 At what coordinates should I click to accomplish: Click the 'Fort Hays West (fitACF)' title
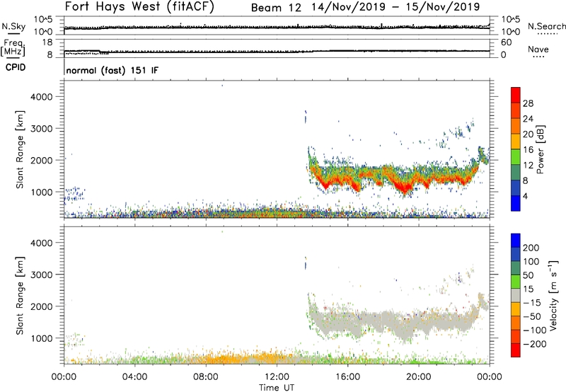[x=139, y=7]
